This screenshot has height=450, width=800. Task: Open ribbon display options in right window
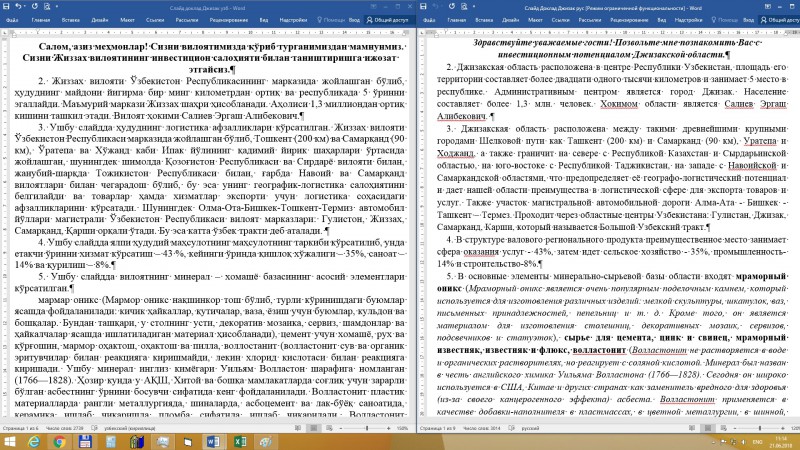(767, 7)
